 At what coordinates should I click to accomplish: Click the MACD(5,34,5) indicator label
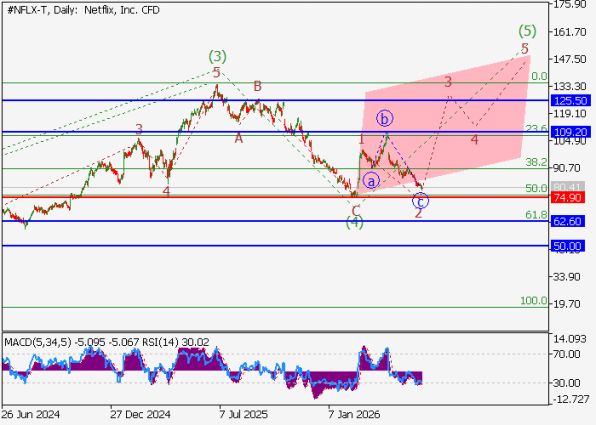38,343
